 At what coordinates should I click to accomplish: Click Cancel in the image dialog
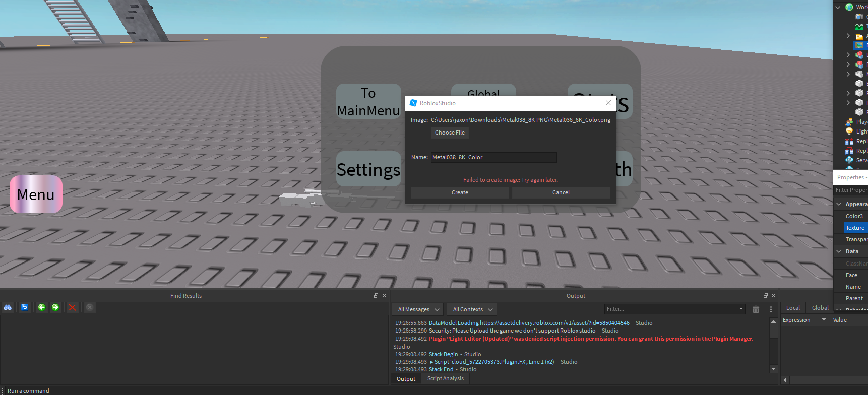tap(561, 192)
